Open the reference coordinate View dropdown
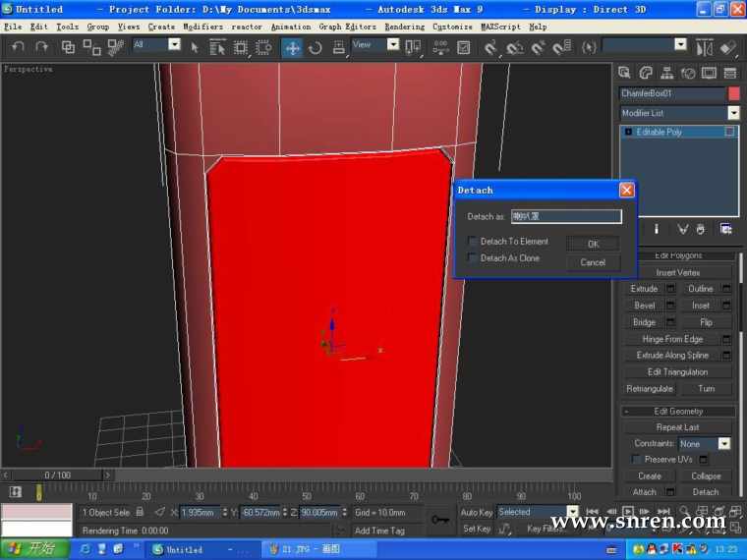The height and width of the screenshot is (560, 747). tap(393, 44)
